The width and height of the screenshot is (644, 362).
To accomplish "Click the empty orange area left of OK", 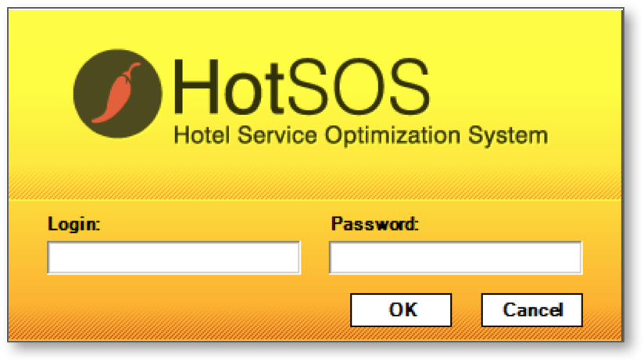I will 197,308.
